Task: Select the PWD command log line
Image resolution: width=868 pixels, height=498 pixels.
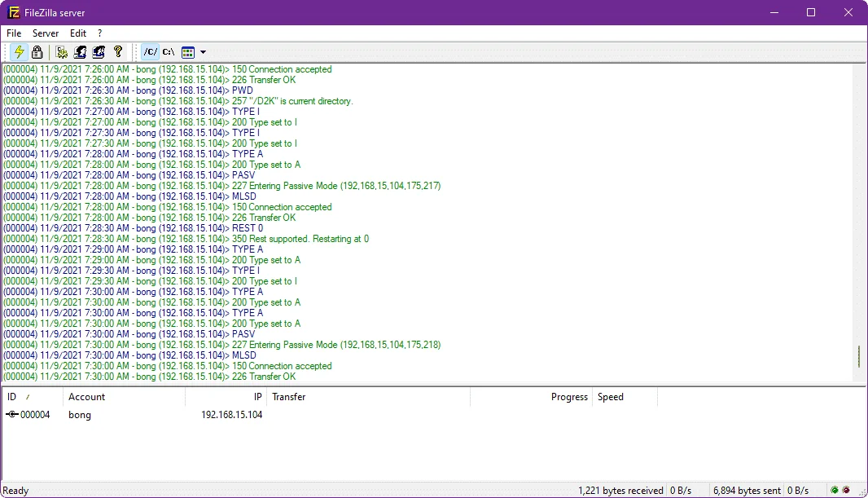Action: pyautogui.click(x=128, y=90)
